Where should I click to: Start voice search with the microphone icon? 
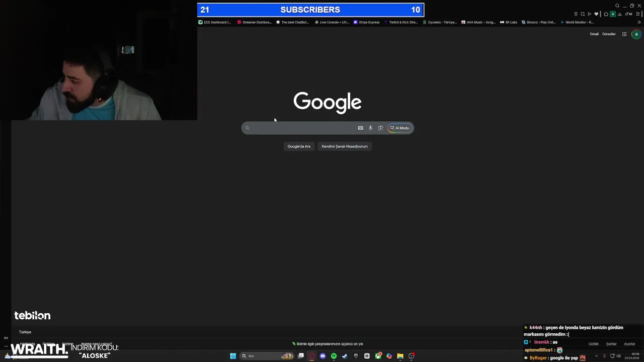pos(370,128)
